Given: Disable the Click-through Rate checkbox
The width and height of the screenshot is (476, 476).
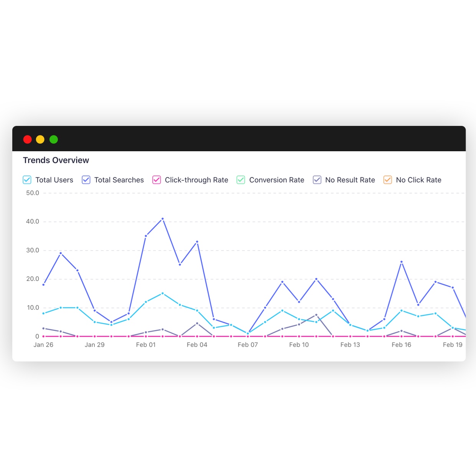Looking at the screenshot, I should (x=157, y=180).
